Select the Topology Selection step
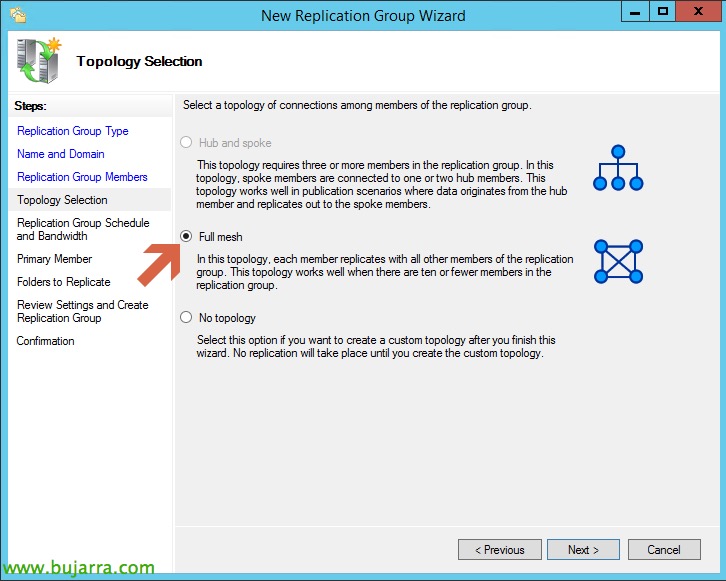This screenshot has width=726, height=581. 62,200
